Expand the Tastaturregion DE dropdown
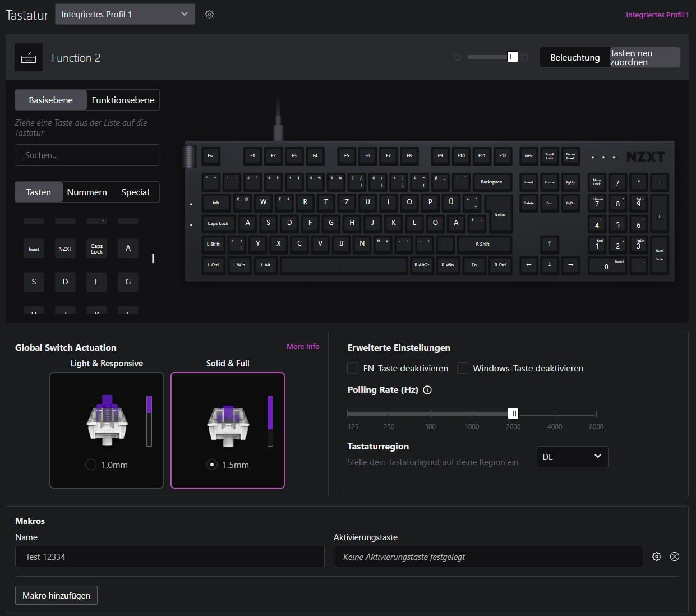The height and width of the screenshot is (616, 696). [x=572, y=457]
